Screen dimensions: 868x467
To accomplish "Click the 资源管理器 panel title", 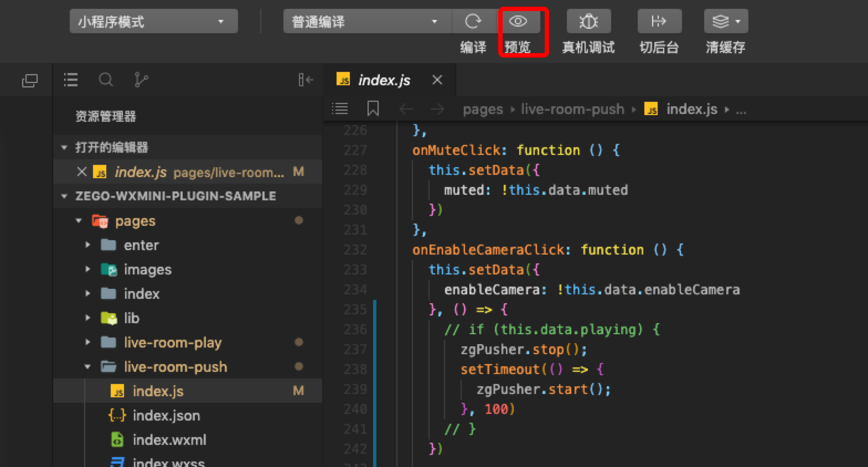I will click(106, 116).
